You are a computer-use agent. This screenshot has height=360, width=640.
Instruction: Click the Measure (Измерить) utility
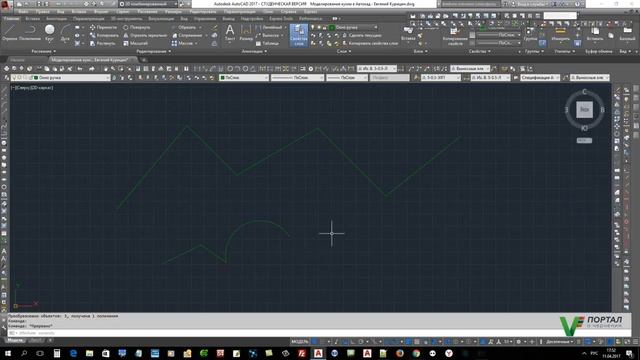(x=560, y=34)
